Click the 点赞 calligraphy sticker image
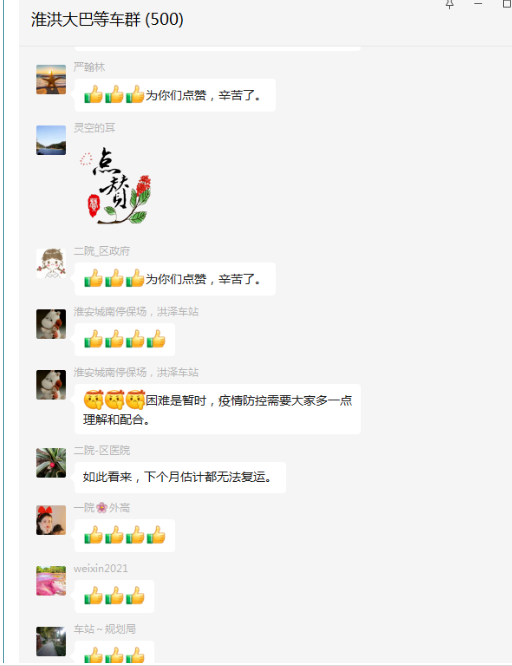The width and height of the screenshot is (512, 666). (115, 185)
